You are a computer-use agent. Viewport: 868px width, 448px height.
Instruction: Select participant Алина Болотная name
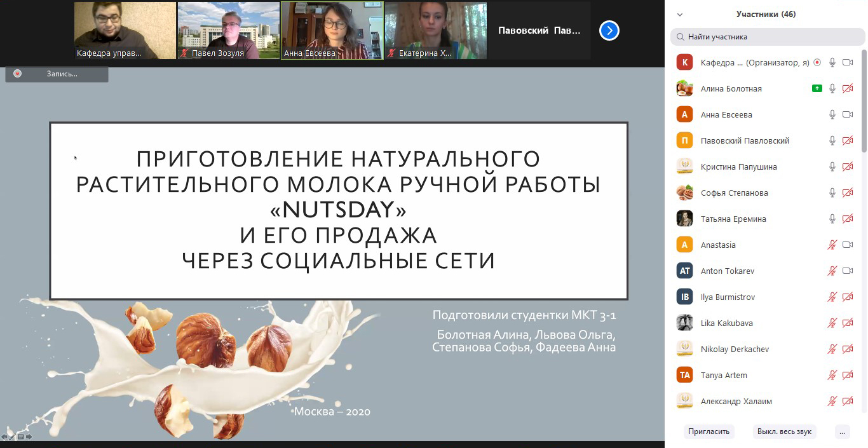pos(731,89)
